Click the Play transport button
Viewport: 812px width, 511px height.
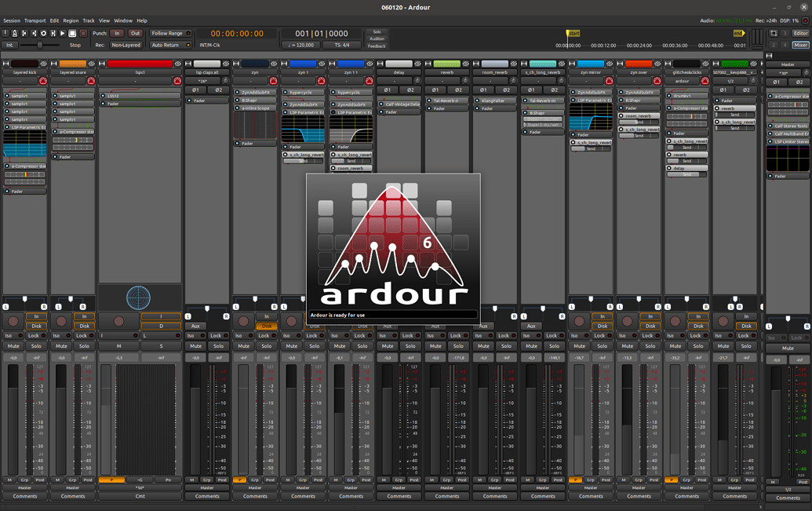[x=63, y=34]
